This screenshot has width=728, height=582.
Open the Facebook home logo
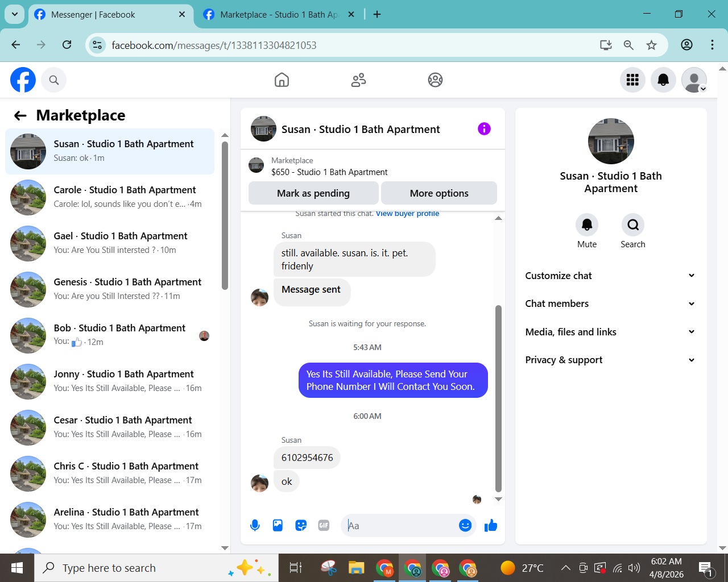pos(23,80)
